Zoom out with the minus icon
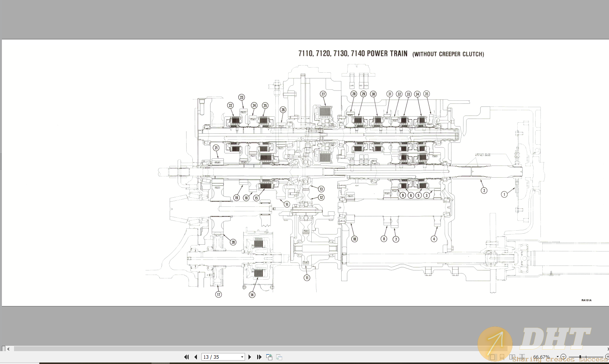The image size is (609, 364). click(564, 356)
